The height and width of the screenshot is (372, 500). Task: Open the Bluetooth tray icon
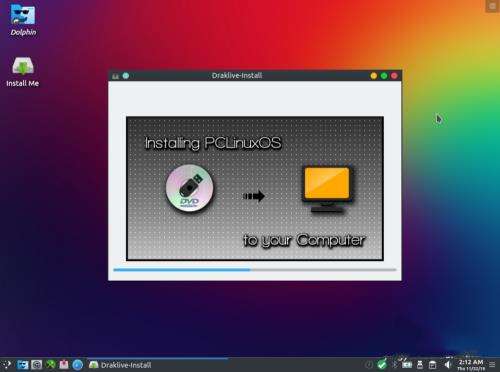click(x=395, y=365)
